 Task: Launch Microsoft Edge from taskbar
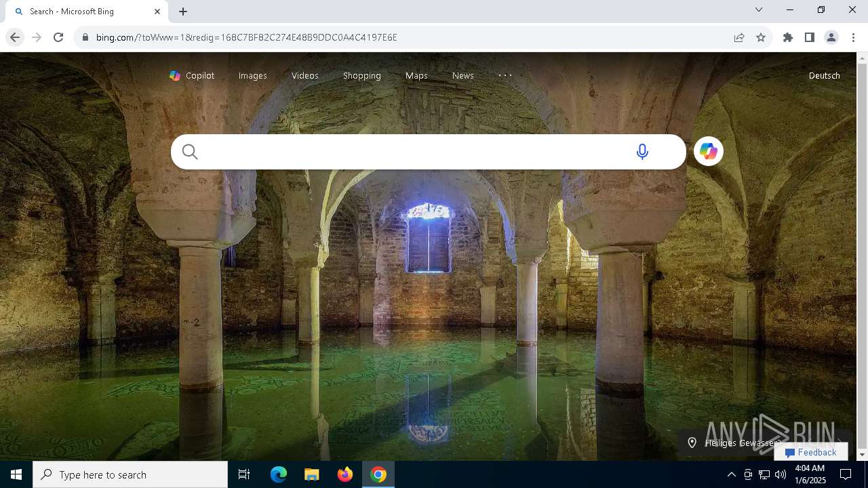pos(279,474)
